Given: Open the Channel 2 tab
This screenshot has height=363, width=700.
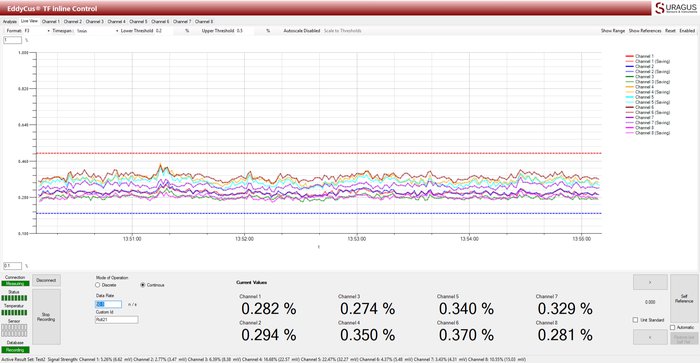Looking at the screenshot, I should pyautogui.click(x=72, y=21).
